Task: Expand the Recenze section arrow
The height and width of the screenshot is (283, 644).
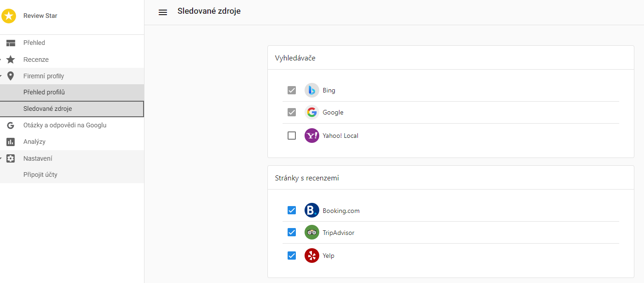Action: click(1, 60)
